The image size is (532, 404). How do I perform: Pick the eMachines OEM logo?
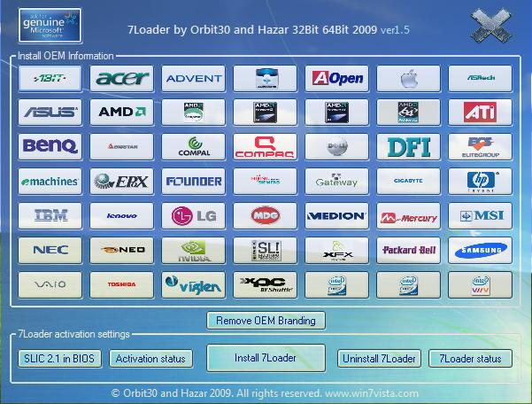50,182
